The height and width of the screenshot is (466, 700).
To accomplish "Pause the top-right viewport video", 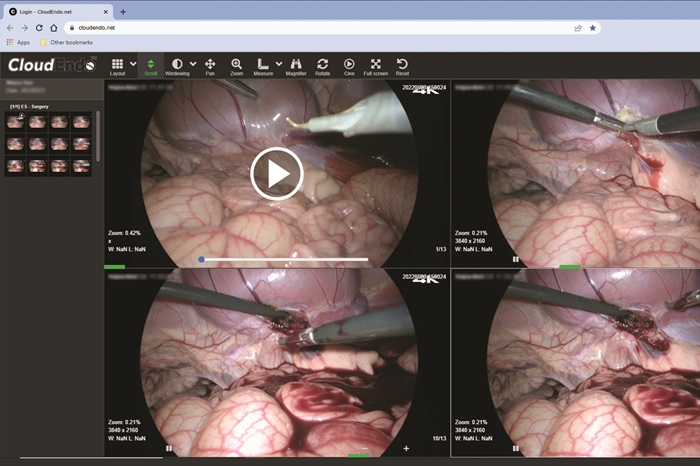I will [x=516, y=259].
